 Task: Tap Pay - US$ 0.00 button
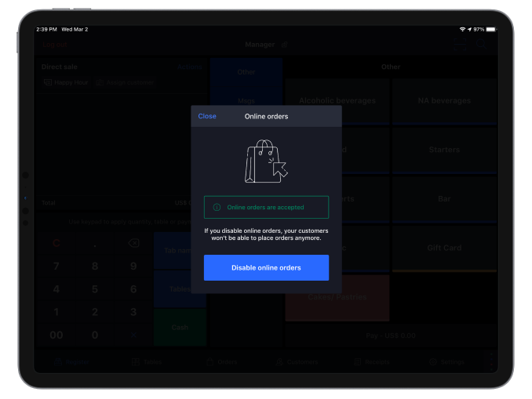tap(391, 336)
